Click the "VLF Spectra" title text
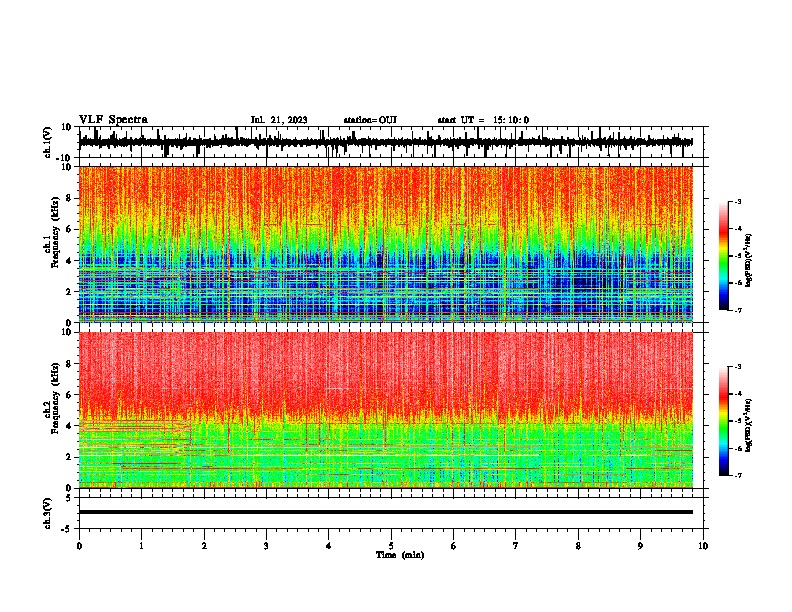This screenshot has height=612, width=792. (113, 119)
